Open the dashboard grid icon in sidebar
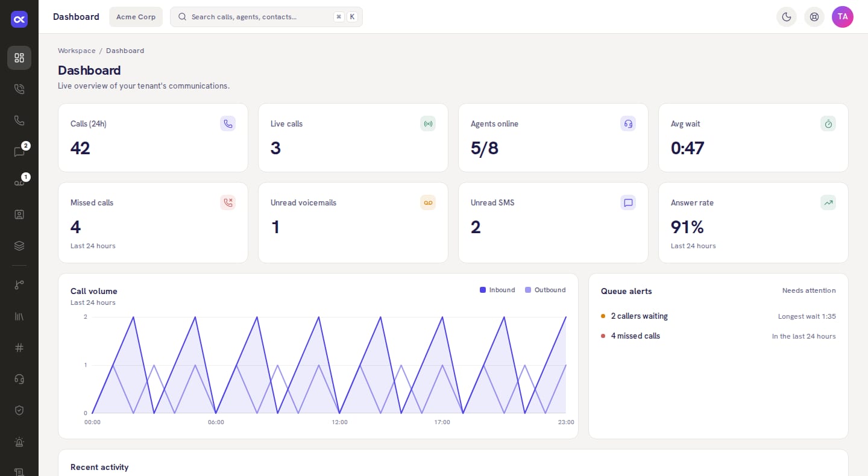Image resolution: width=868 pixels, height=476 pixels. point(19,58)
